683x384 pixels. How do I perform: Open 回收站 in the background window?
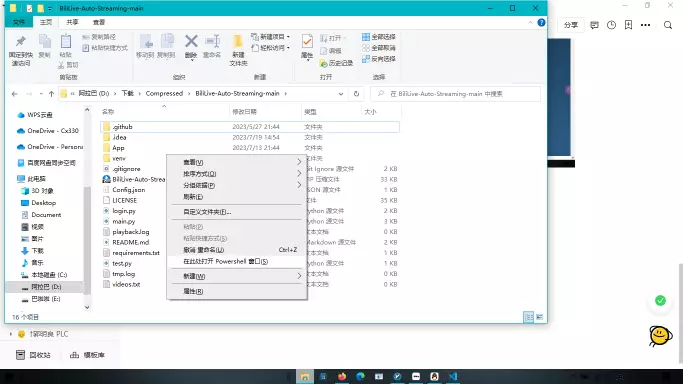click(34, 355)
